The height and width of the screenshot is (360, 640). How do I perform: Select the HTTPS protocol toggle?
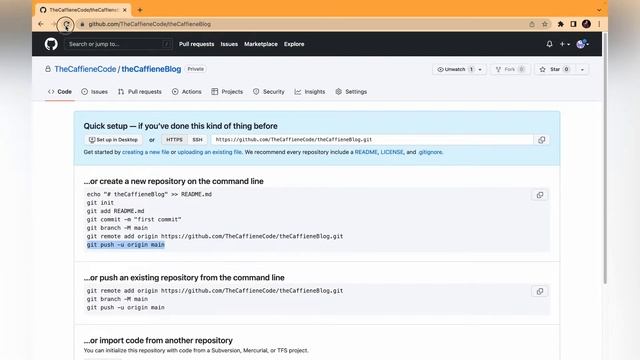tap(174, 140)
